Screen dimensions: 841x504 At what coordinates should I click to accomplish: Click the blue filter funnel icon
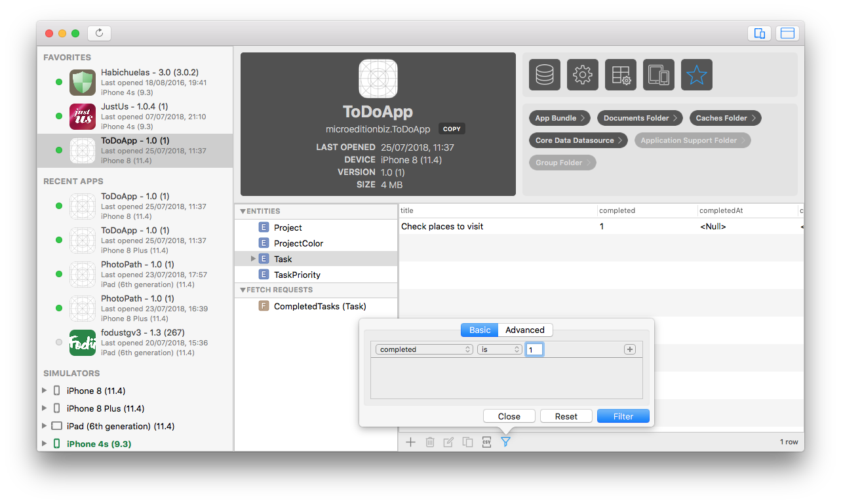click(505, 442)
